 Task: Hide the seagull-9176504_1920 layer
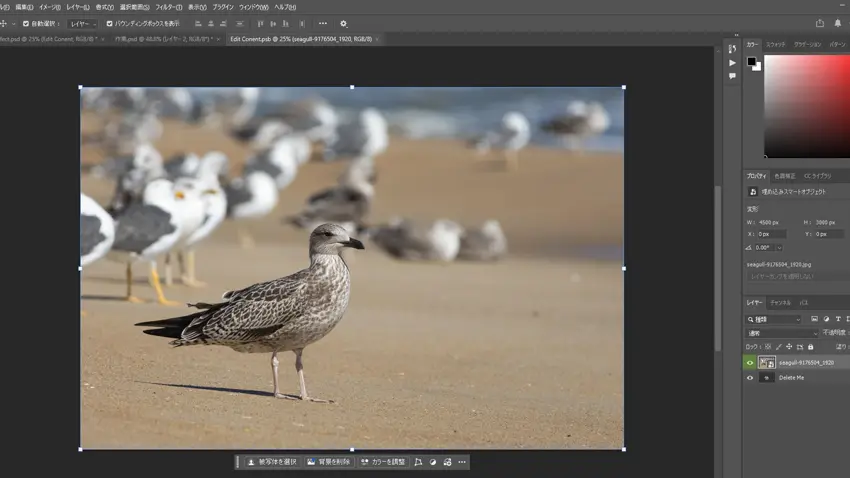750,363
